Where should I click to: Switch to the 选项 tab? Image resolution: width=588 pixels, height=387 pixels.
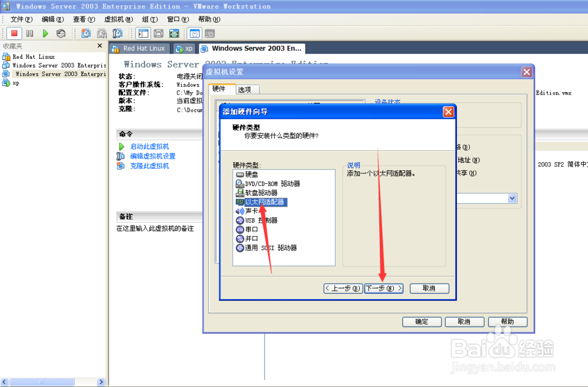point(248,89)
